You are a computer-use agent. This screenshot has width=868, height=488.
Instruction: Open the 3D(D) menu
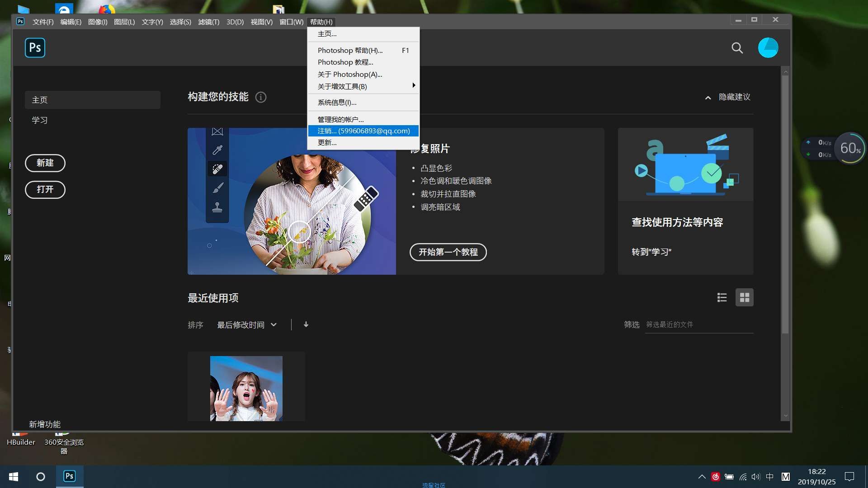point(235,22)
